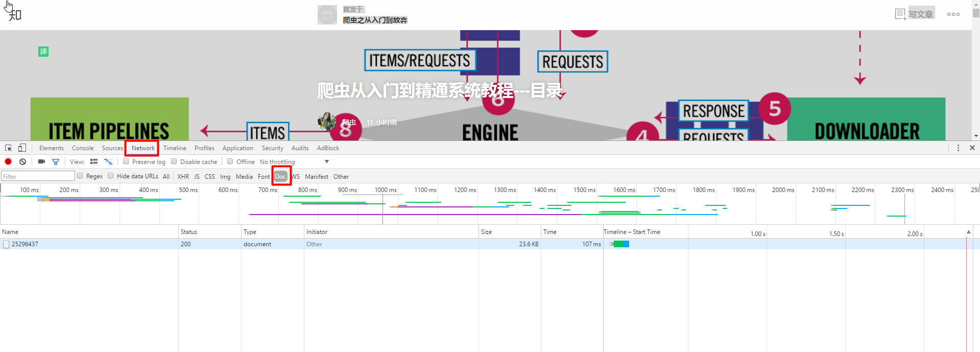980x352 pixels.
Task: Toggle the network filter funnel icon
Action: (x=56, y=162)
